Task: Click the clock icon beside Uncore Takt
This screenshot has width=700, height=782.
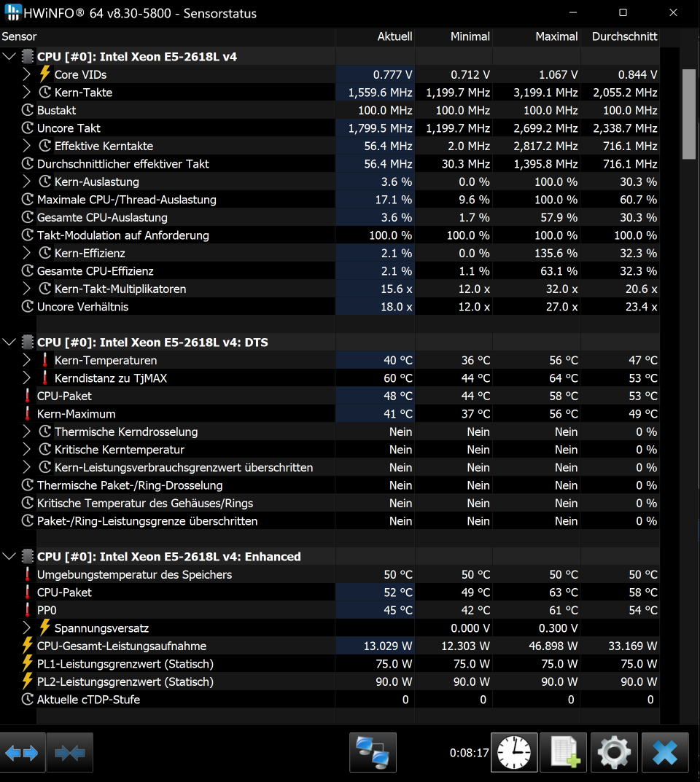Action: 28,128
